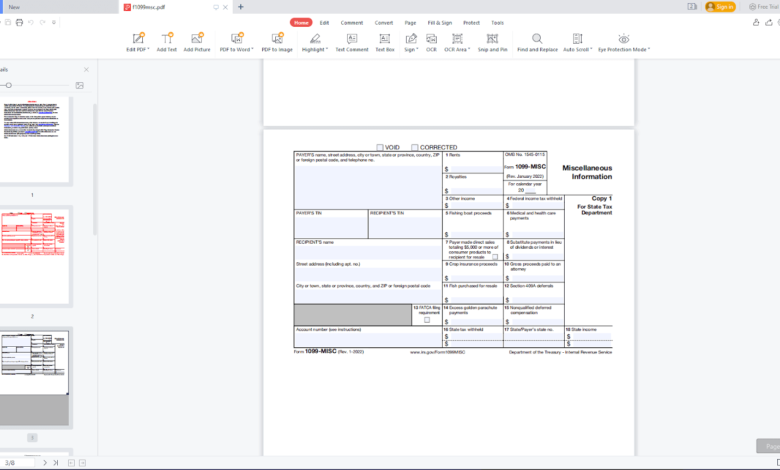
Task: Click the Free Trial button
Action: click(x=764, y=7)
